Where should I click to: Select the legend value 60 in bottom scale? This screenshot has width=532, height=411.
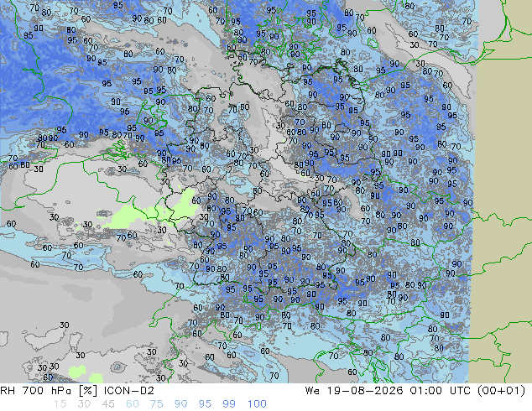[x=133, y=404]
